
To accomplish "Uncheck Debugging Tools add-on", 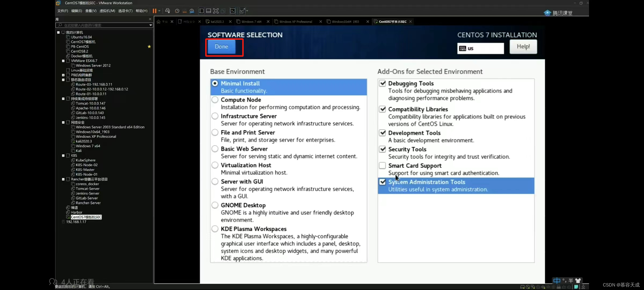I will click(x=382, y=84).
